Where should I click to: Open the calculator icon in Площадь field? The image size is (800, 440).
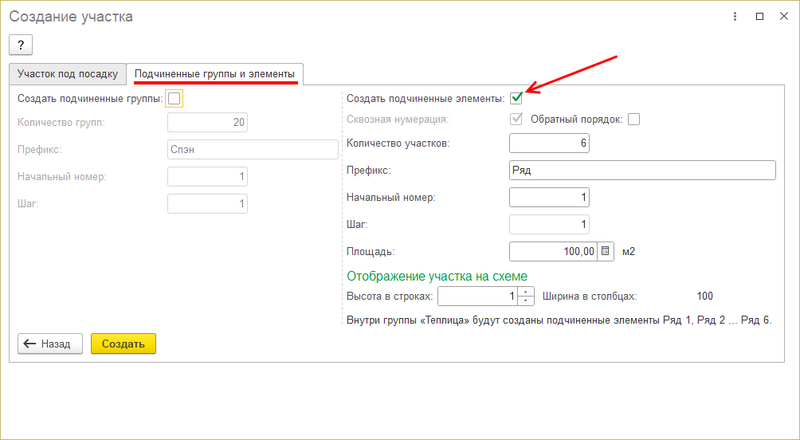(606, 251)
